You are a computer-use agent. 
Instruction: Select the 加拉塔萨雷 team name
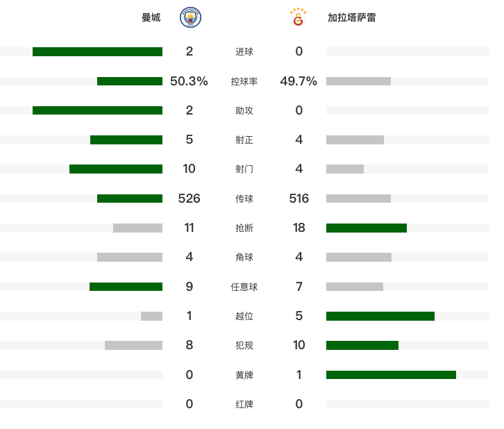click(352, 17)
